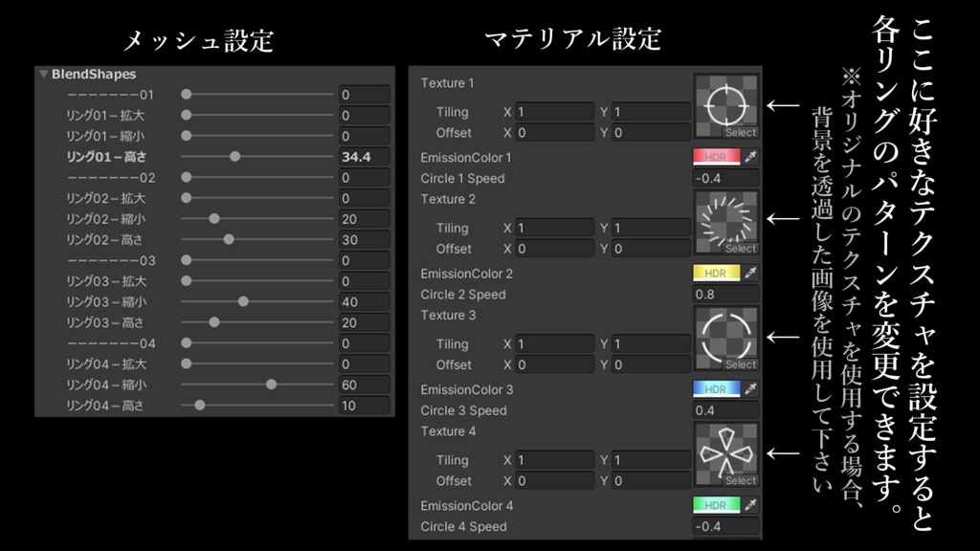The width and height of the screenshot is (980, 551).
Task: Click the リング01－高さ value field showing 34.4
Action: point(365,156)
